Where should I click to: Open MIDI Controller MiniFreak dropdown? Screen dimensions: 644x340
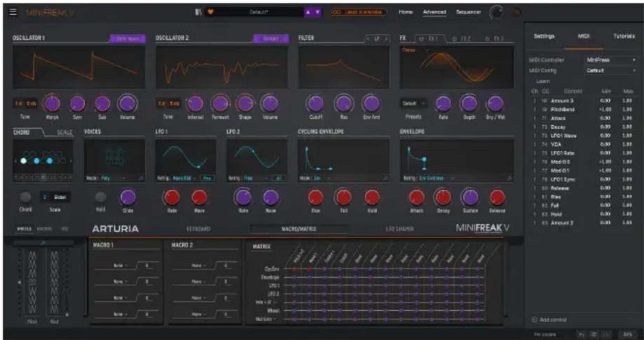tap(611, 61)
